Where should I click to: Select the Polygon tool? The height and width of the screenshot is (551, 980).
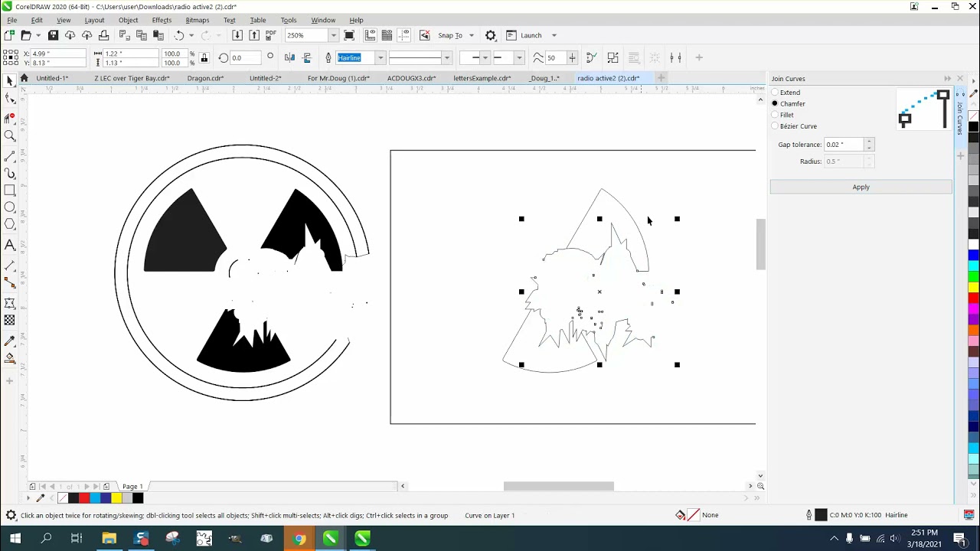pos(10,224)
